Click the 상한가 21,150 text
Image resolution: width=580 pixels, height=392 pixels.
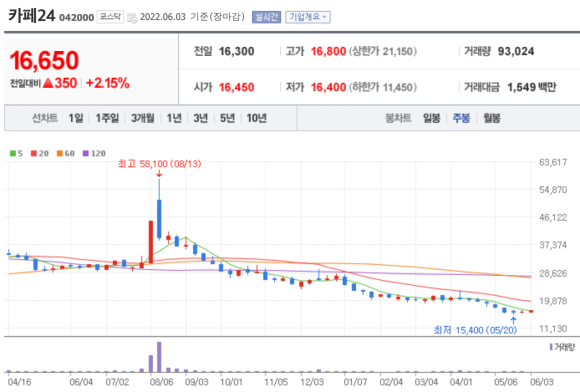pyautogui.click(x=383, y=51)
